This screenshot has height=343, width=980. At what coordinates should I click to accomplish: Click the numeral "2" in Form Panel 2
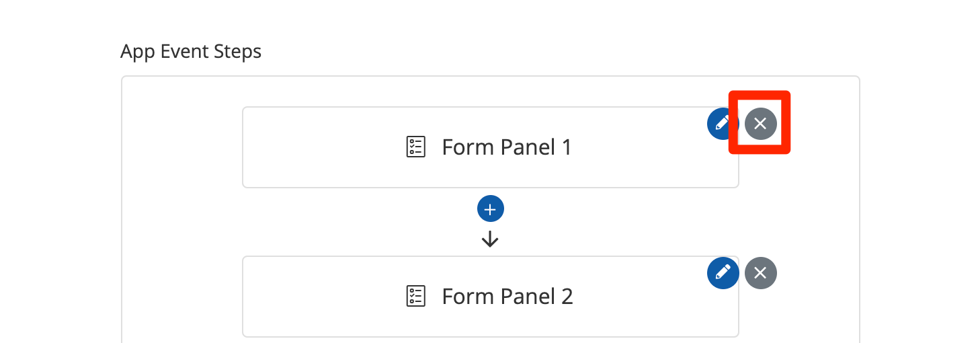point(566,296)
